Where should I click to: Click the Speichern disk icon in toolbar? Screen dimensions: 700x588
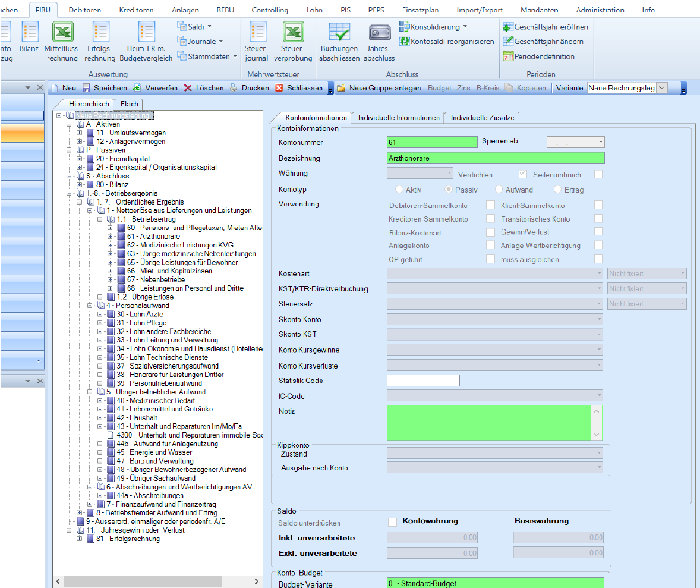tap(86, 88)
